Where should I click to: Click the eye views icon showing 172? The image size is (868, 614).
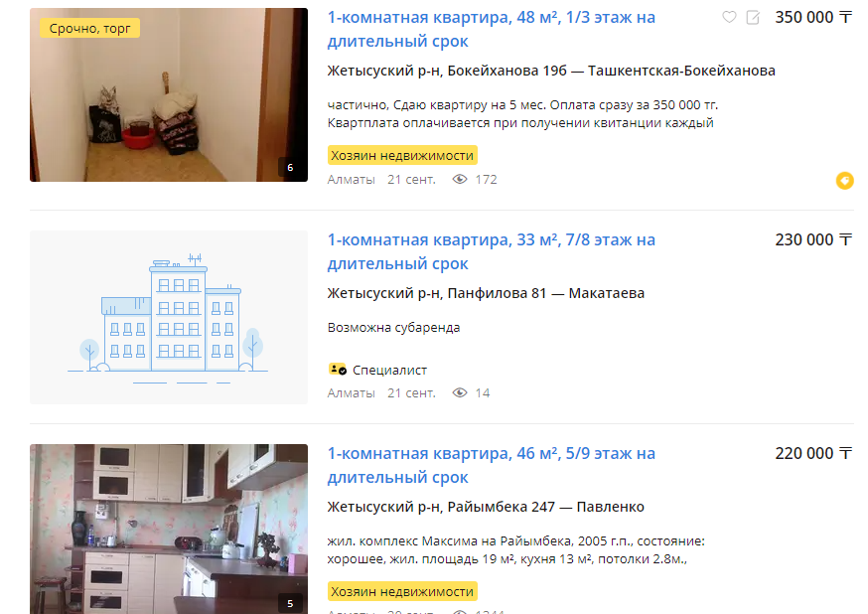coord(460,180)
